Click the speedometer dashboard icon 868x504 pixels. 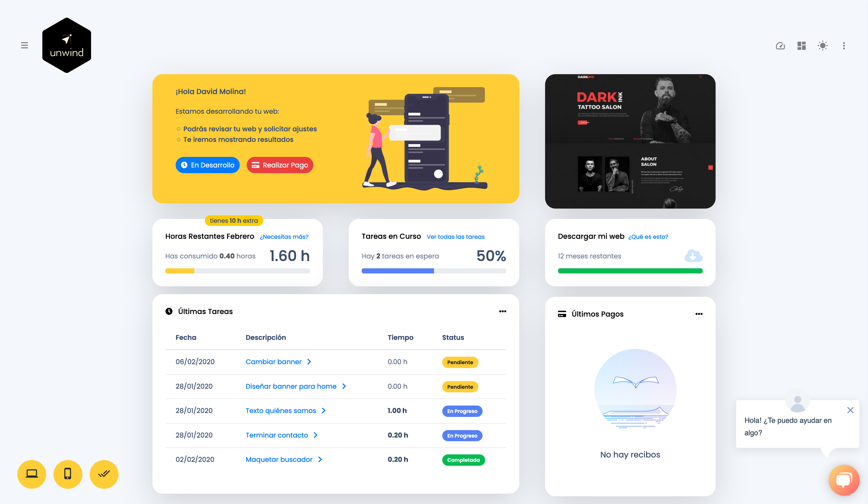click(780, 46)
